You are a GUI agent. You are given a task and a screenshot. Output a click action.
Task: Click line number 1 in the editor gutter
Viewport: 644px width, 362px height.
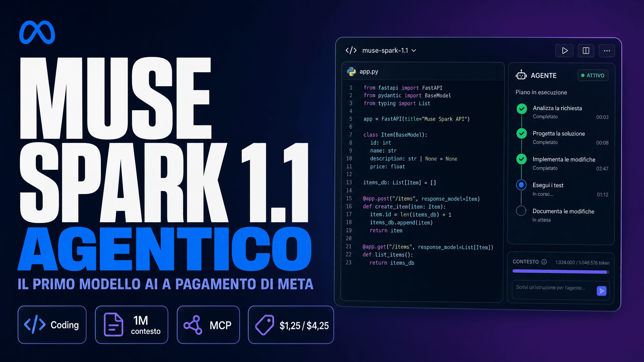tap(351, 88)
